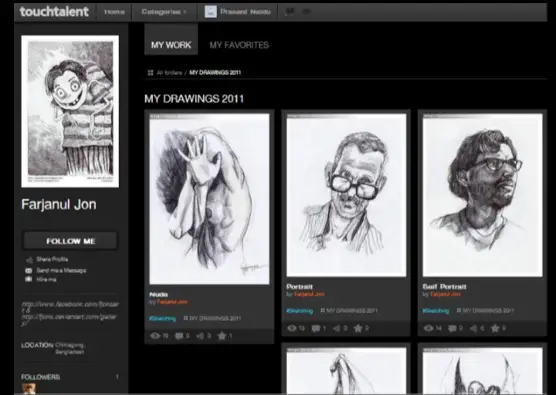Open the Prasant Naidu profile name link

pos(245,12)
